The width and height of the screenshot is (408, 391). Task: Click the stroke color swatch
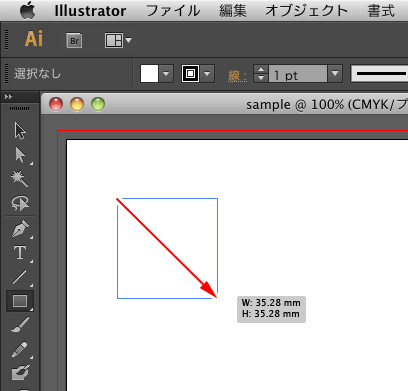(190, 73)
